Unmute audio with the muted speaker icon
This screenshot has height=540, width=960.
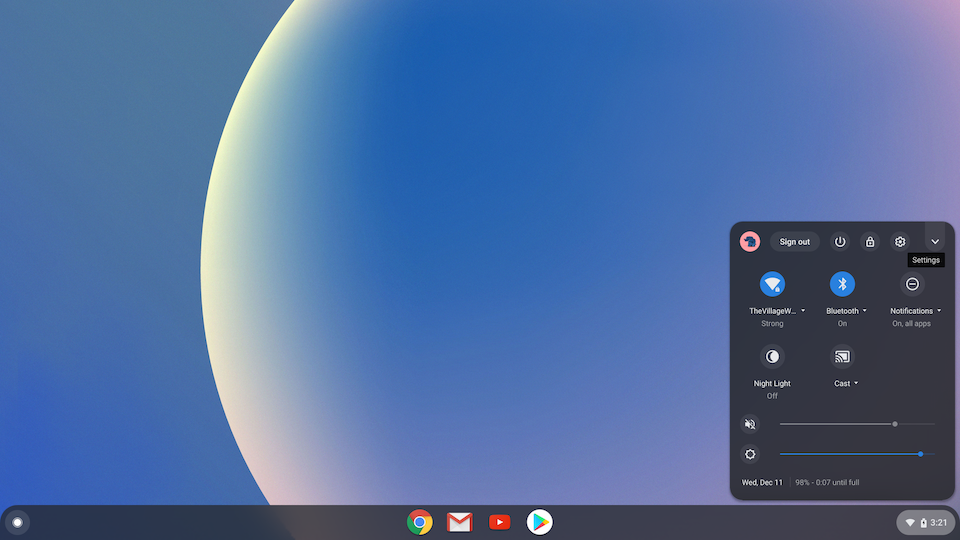tap(749, 424)
